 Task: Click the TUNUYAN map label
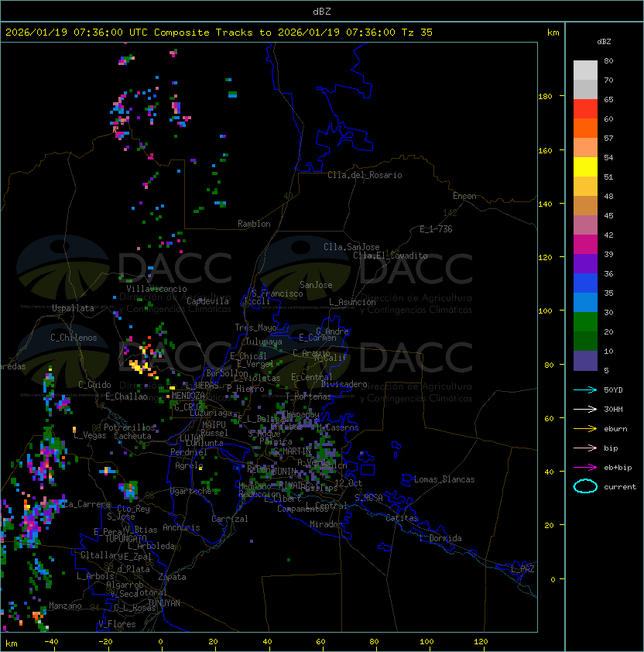tap(164, 603)
